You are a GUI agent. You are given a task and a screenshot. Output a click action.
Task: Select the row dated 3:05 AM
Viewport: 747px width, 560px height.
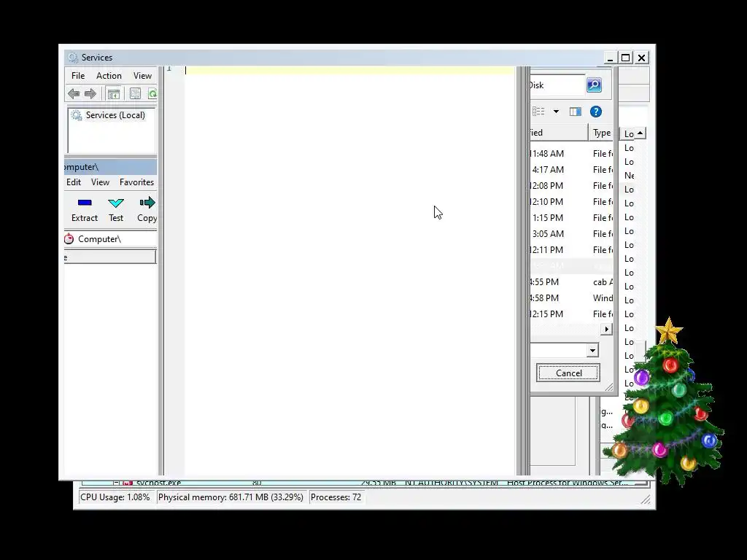[572, 234]
